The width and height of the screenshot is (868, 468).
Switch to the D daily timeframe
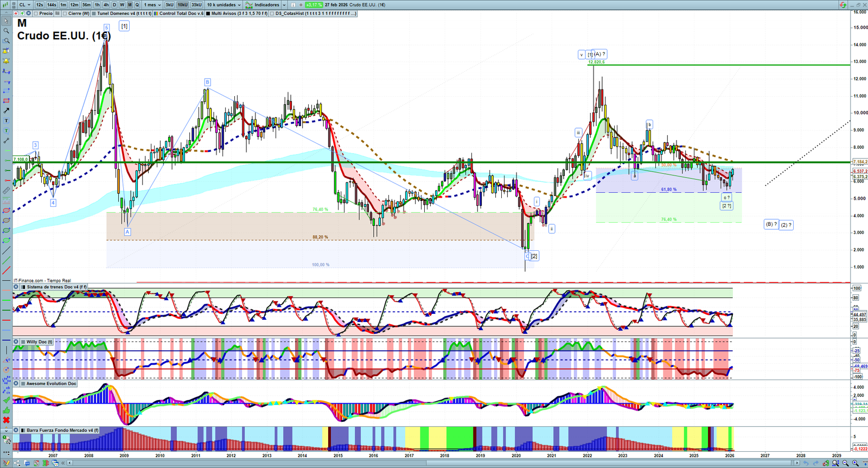point(114,4)
